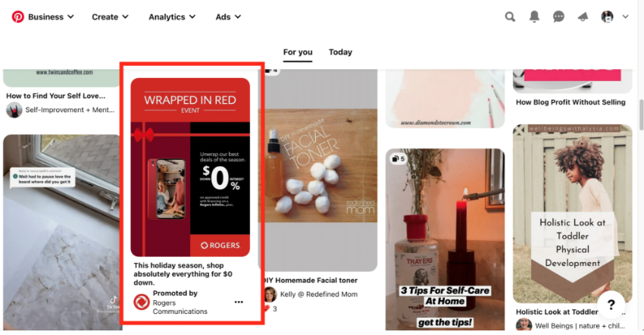Open the search magnifier icon
The width and height of the screenshot is (644, 335).
coord(510,17)
